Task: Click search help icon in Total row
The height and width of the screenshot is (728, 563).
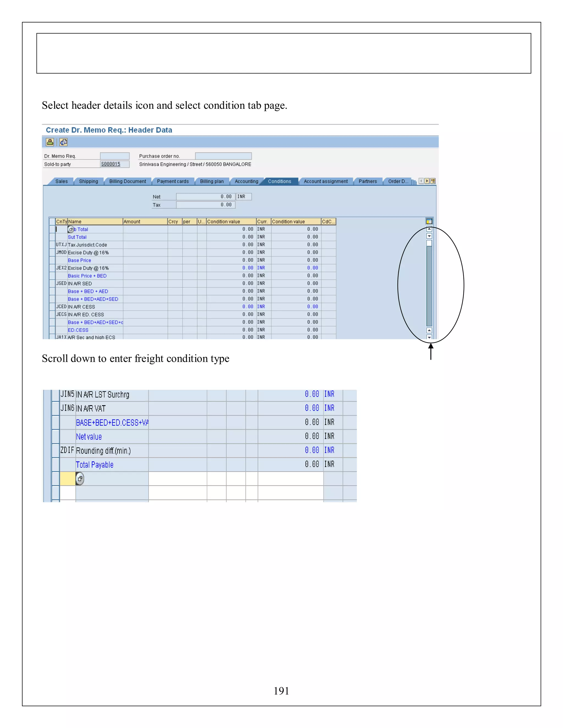Action: [x=71, y=229]
